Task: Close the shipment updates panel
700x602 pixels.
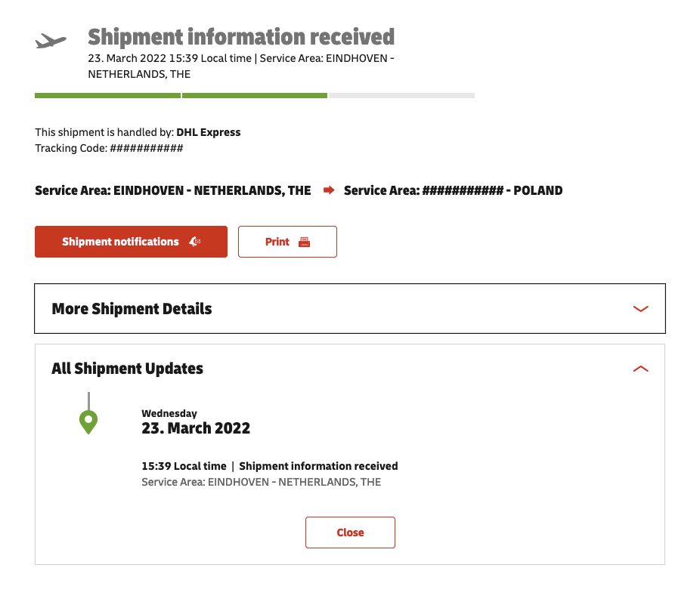Action: point(350,533)
